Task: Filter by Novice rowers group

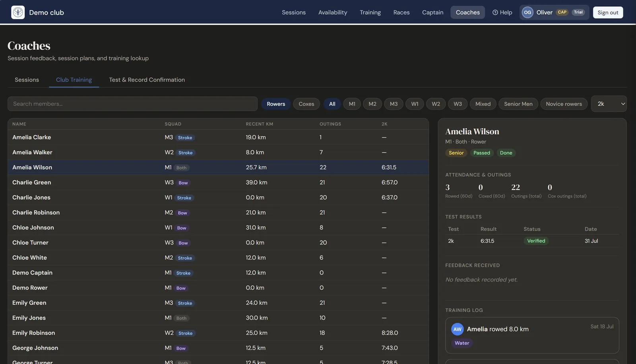Action: (564, 104)
